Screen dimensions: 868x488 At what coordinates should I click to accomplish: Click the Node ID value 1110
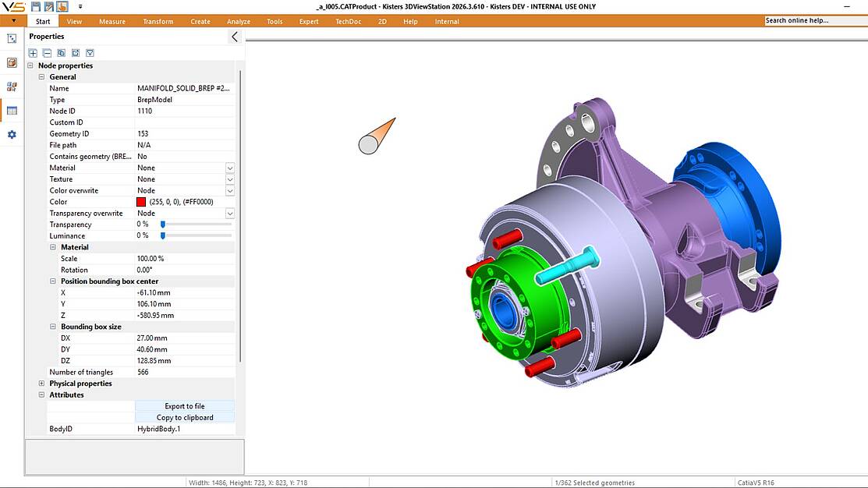(x=144, y=111)
